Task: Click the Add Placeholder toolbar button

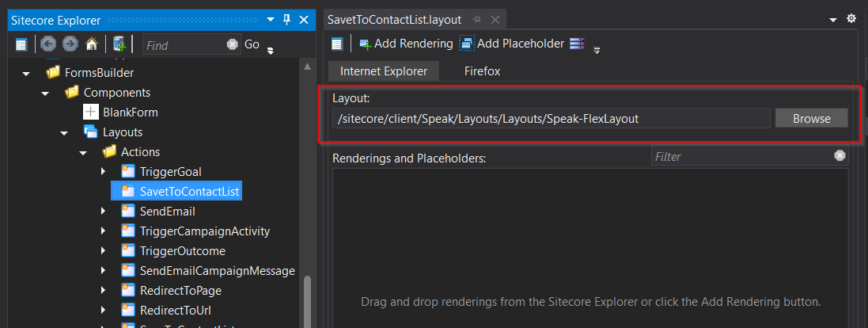Action: (x=512, y=44)
